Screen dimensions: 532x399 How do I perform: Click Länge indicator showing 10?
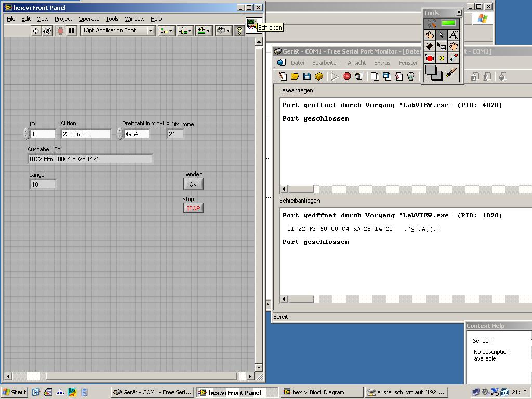(43, 184)
